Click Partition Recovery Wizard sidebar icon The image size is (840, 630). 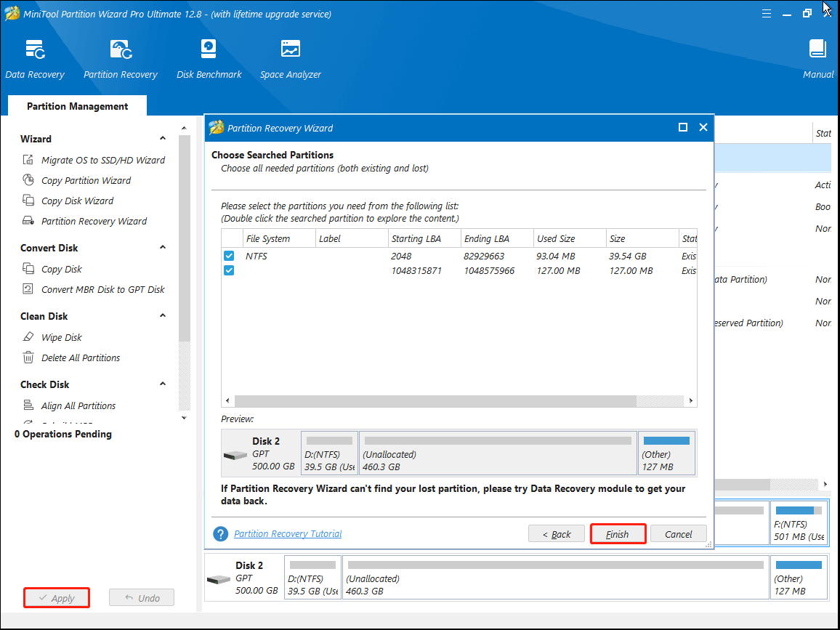(x=28, y=221)
